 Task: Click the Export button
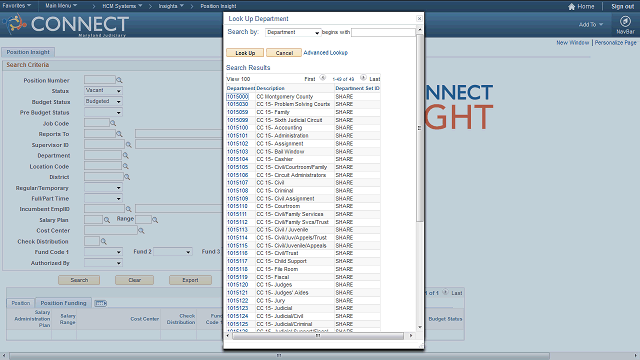(x=190, y=280)
